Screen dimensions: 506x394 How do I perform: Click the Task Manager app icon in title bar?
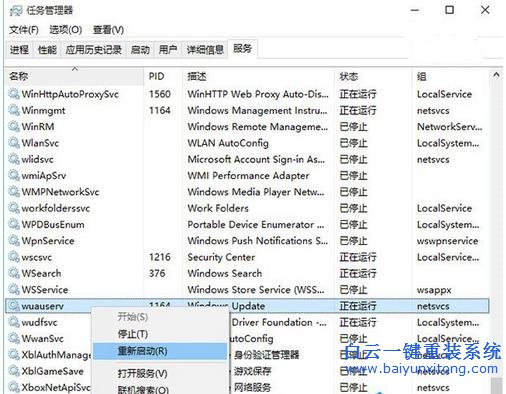tap(16, 11)
